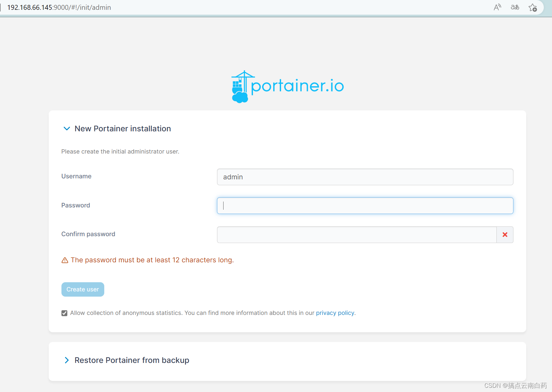Focus the Username field containing admin

pyautogui.click(x=365, y=177)
